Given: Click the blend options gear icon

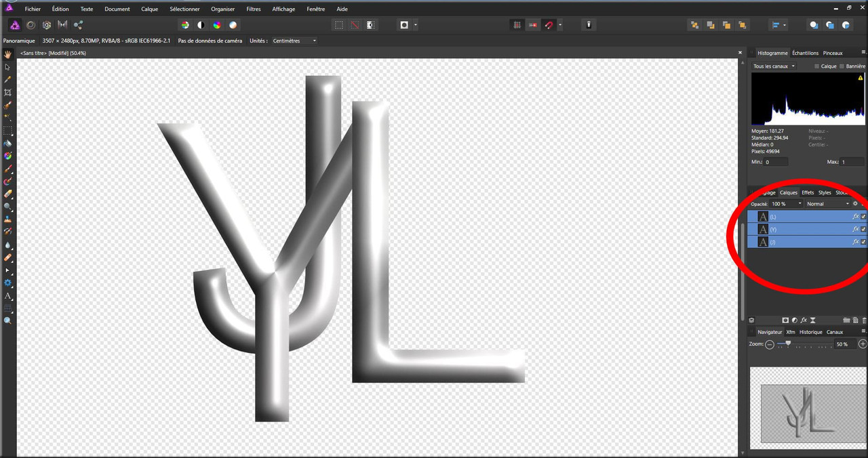Looking at the screenshot, I should [855, 203].
